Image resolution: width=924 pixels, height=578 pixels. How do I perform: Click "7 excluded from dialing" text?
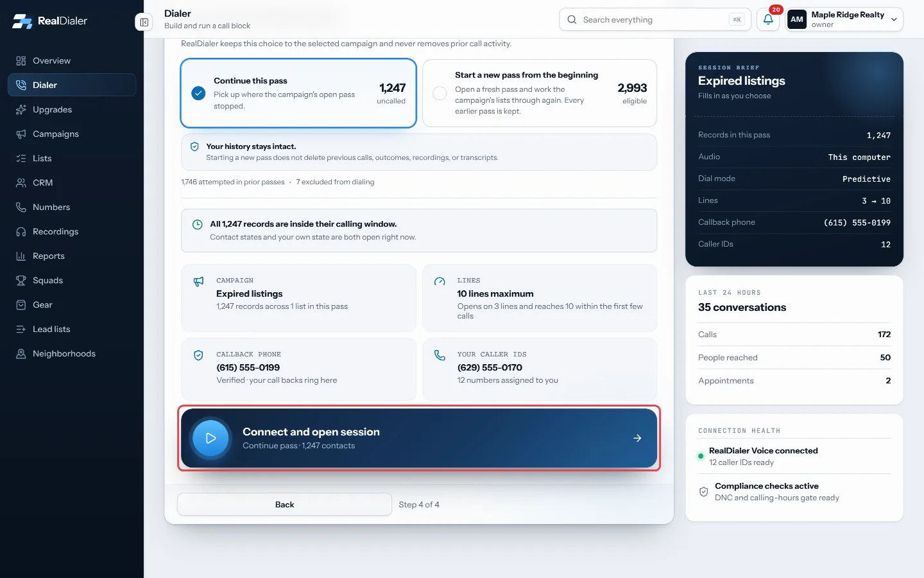tap(335, 182)
